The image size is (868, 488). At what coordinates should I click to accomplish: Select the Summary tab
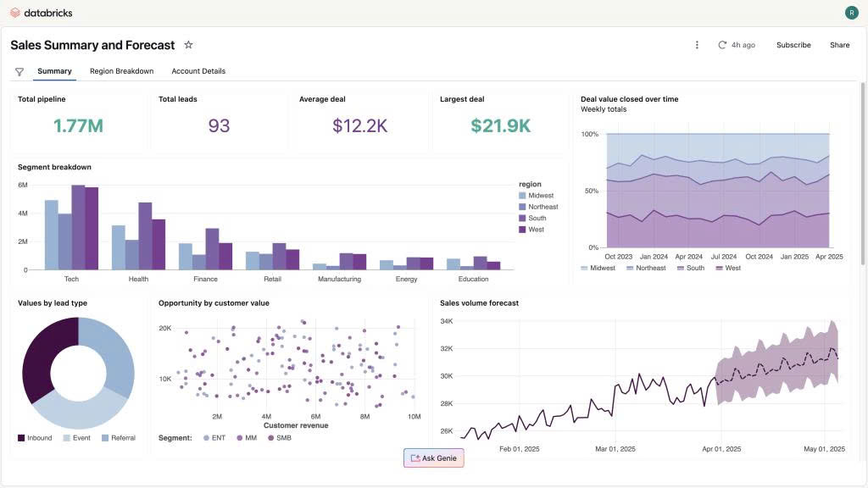[54, 71]
